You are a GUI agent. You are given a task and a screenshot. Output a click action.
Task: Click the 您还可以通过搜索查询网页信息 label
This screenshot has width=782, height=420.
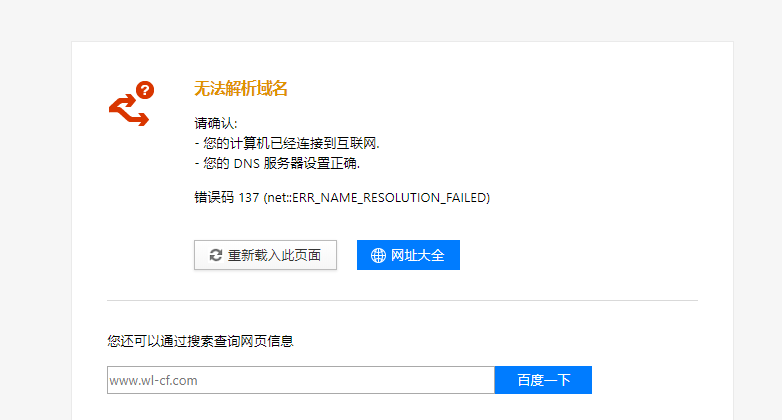tap(200, 341)
